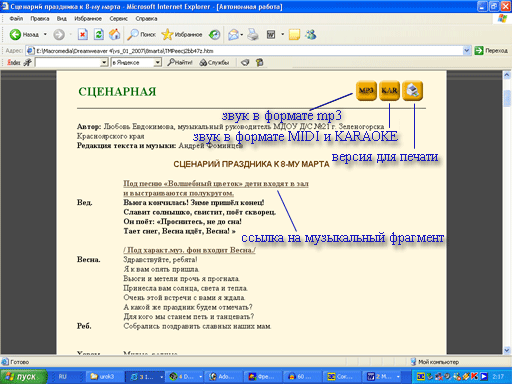The height and width of the screenshot is (384, 512).
Task: Click the MP3 sound button on page
Action: click(366, 91)
